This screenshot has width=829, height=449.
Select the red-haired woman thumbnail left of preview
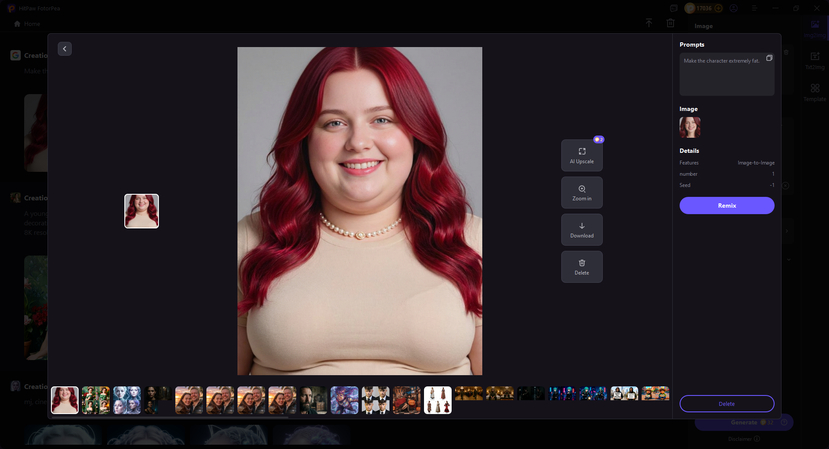(x=141, y=211)
